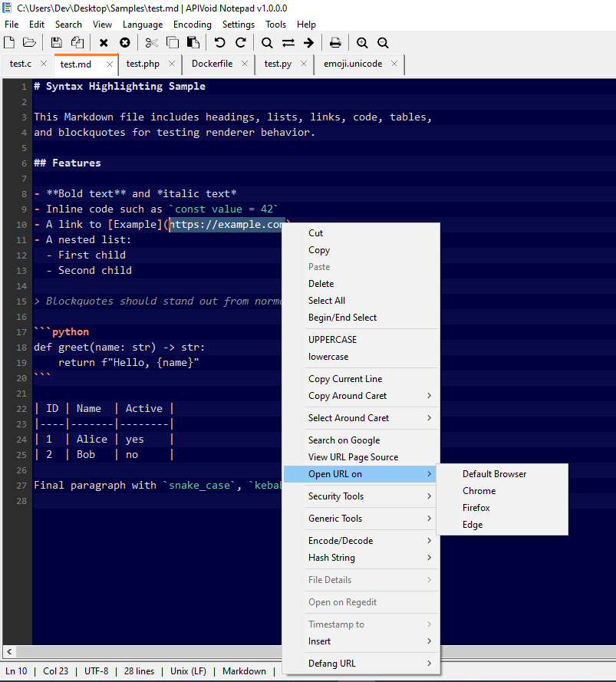Close the test.c tab

44,64
